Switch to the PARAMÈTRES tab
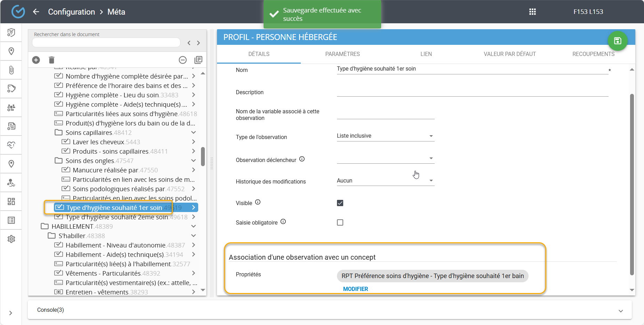The image size is (644, 325). pyautogui.click(x=343, y=54)
